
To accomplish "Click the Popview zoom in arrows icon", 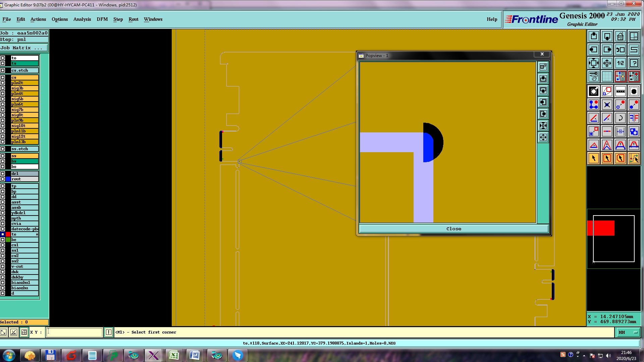I will click(543, 126).
